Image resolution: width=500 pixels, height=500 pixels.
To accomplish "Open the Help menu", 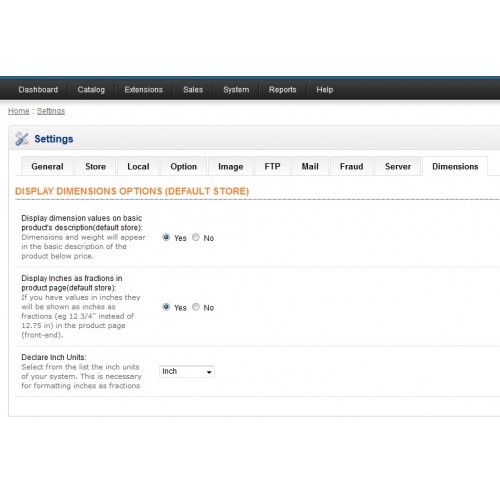I will (325, 90).
